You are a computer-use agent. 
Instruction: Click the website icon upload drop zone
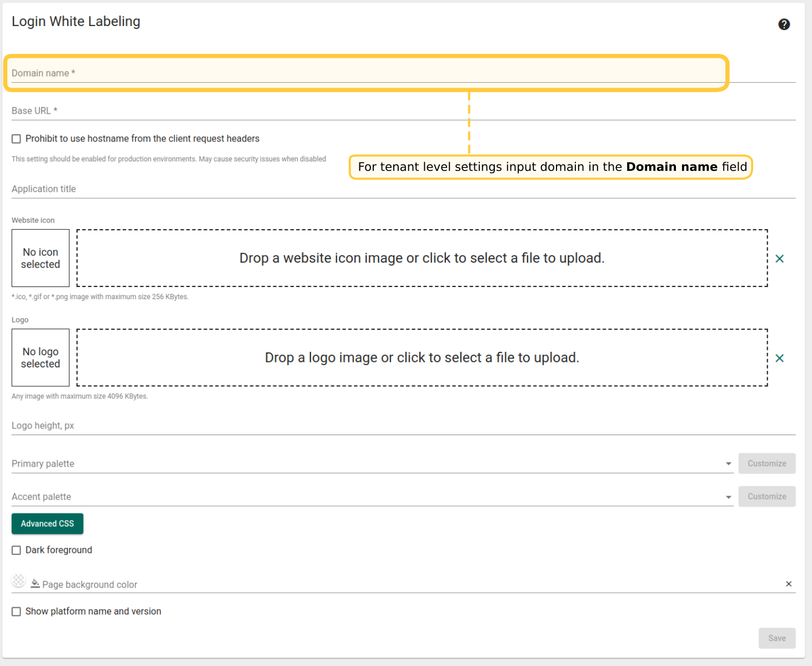click(x=422, y=258)
